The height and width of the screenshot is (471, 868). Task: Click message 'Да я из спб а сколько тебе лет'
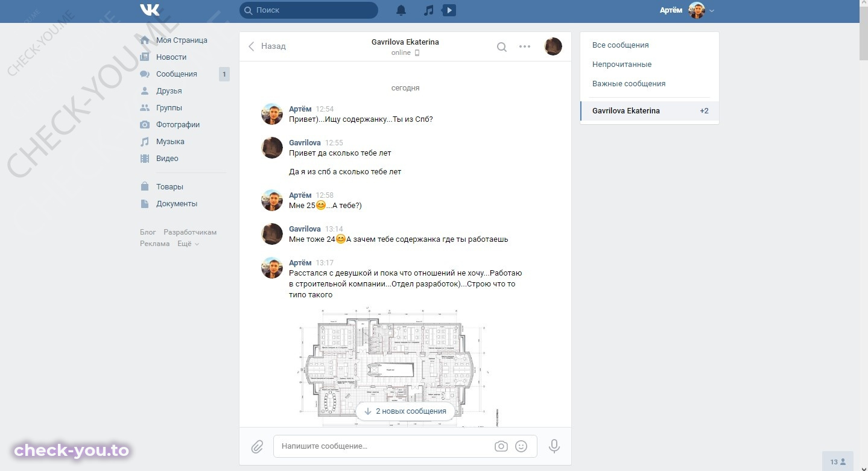(345, 172)
